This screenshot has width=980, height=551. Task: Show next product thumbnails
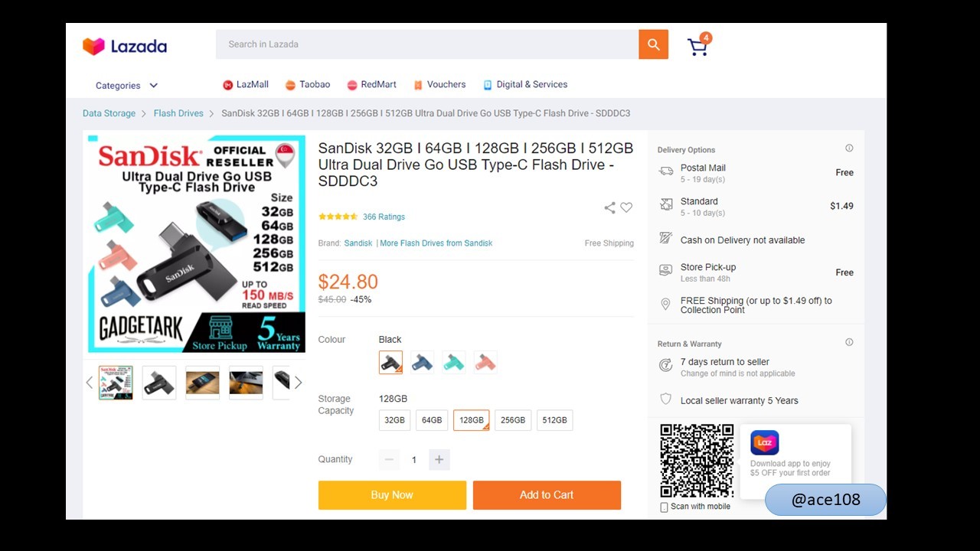(298, 383)
